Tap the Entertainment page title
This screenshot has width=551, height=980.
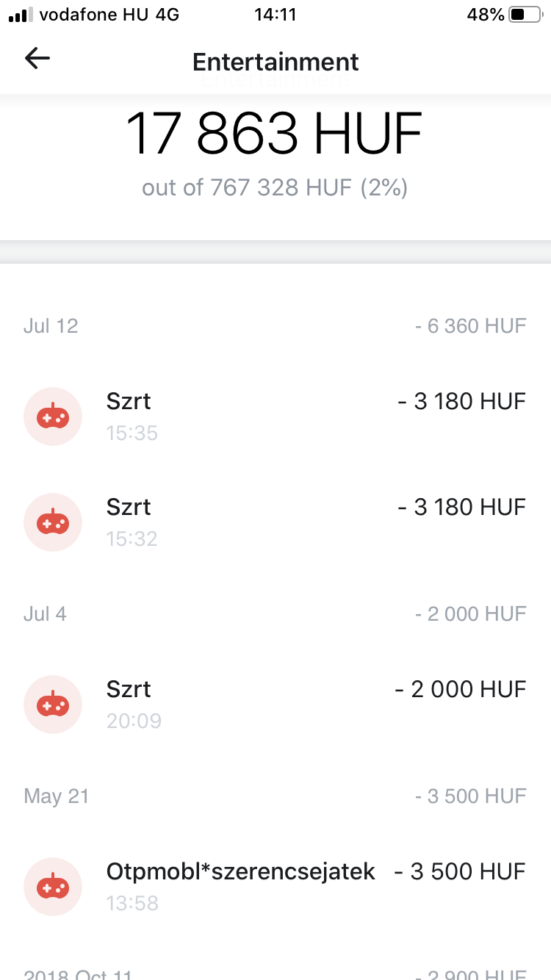coord(275,62)
